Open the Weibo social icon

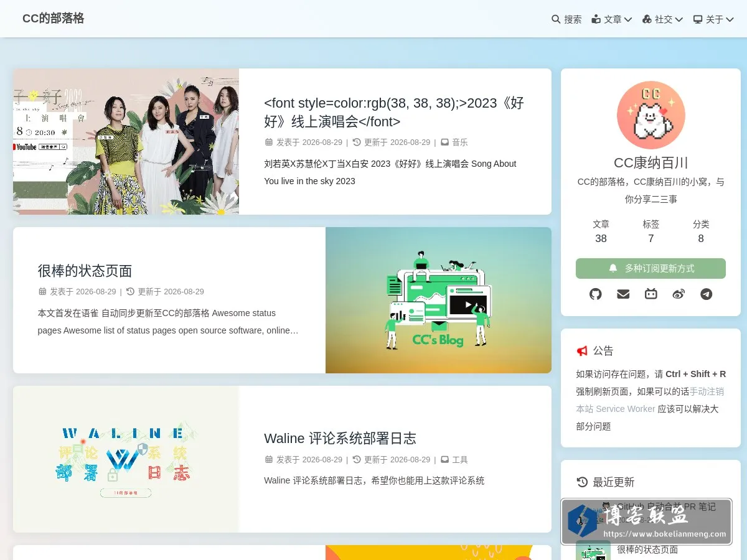click(679, 294)
